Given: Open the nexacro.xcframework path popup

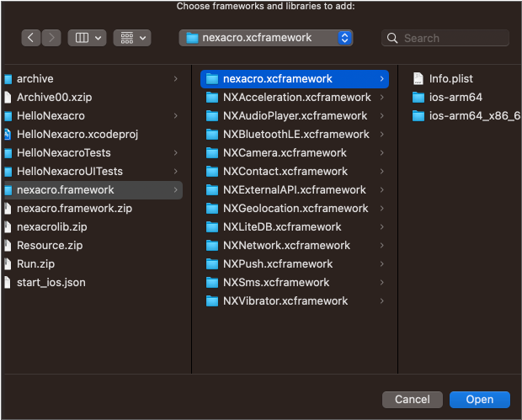Looking at the screenshot, I should click(x=266, y=38).
